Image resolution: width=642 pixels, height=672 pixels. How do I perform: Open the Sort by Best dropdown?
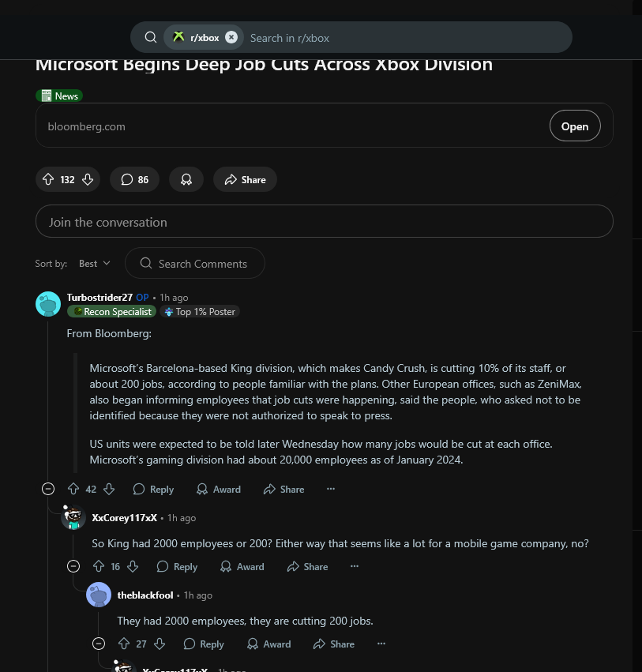(x=94, y=264)
